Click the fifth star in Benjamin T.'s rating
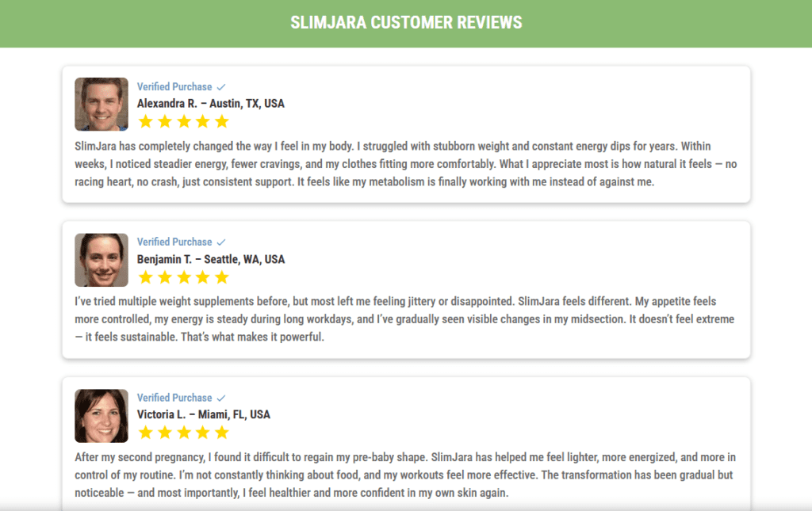Image resolution: width=812 pixels, height=511 pixels. pos(222,277)
